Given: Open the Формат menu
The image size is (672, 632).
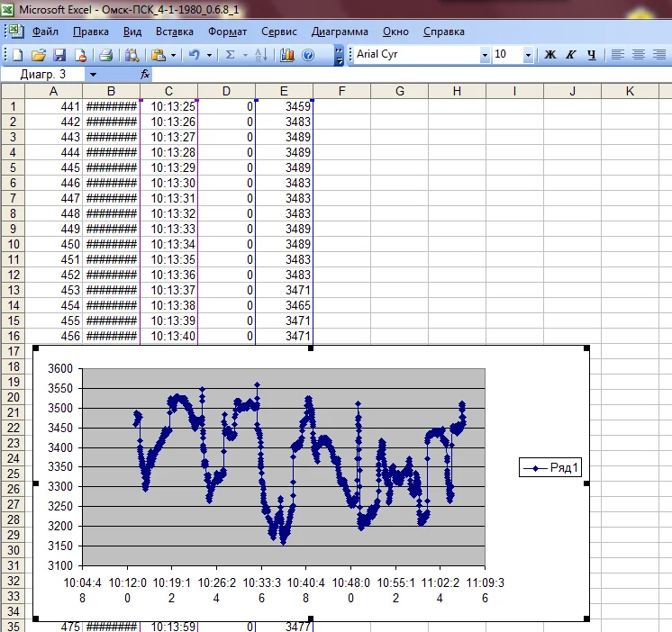Looking at the screenshot, I should pyautogui.click(x=227, y=32).
